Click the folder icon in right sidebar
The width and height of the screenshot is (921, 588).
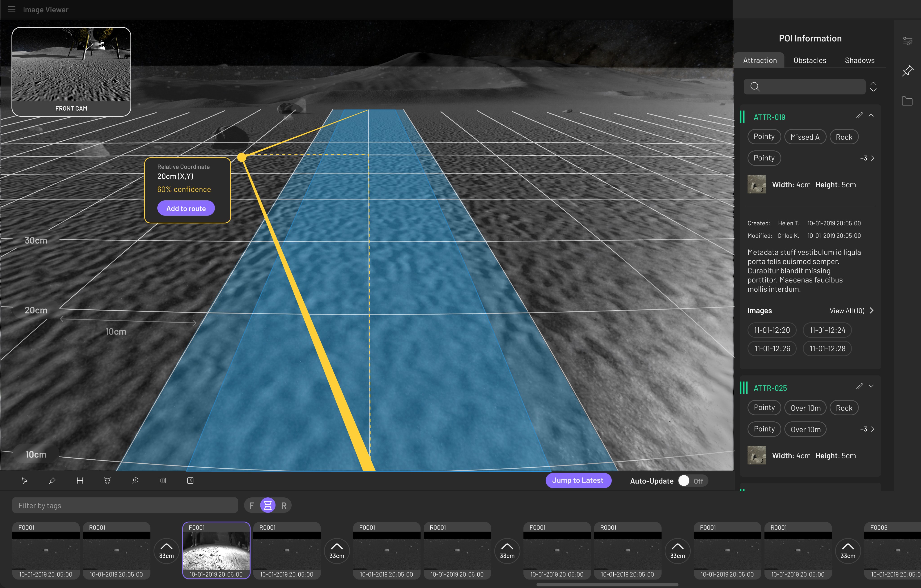coord(907,101)
